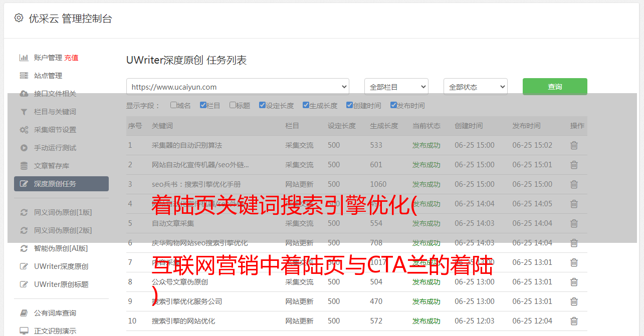Click trash icon for task row 4
Screen dimensions: 644x336
pos(574,204)
